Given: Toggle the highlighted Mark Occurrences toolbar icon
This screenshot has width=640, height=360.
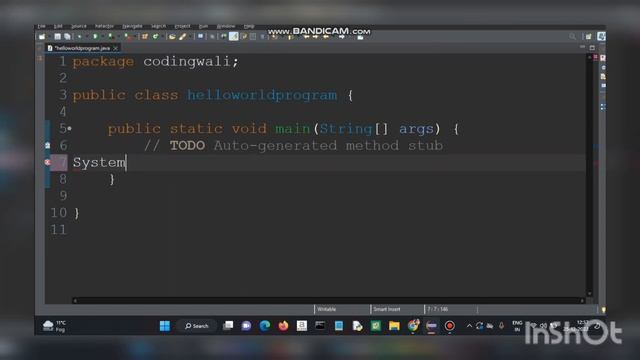Looking at the screenshot, I should coord(233,37).
